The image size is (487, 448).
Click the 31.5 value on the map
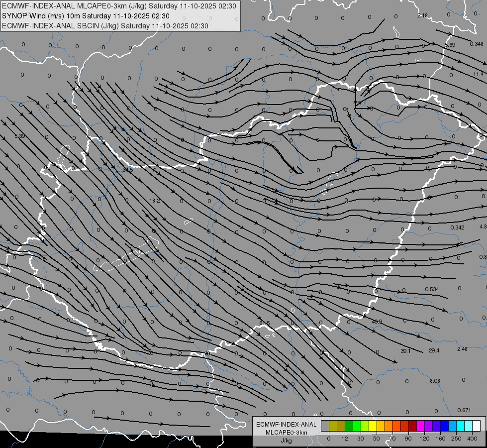coord(128,170)
